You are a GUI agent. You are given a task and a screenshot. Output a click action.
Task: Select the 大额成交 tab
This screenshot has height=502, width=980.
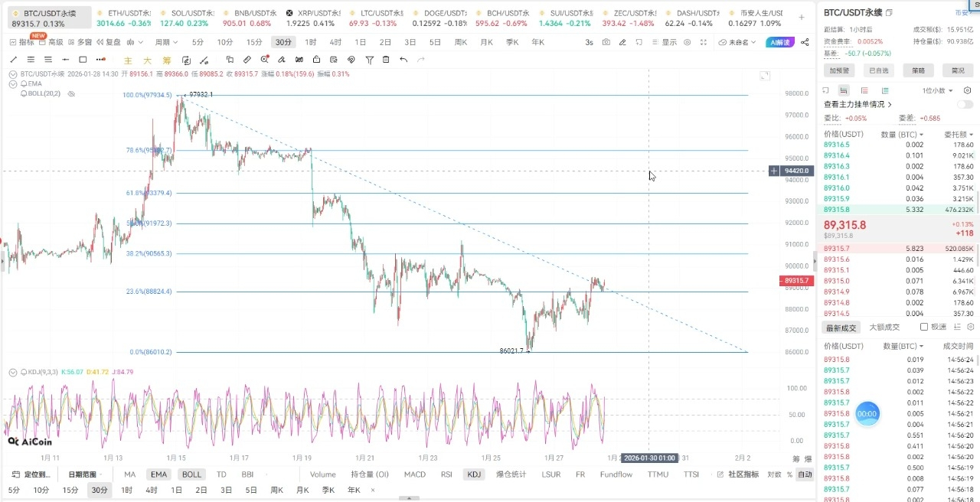pyautogui.click(x=885, y=327)
